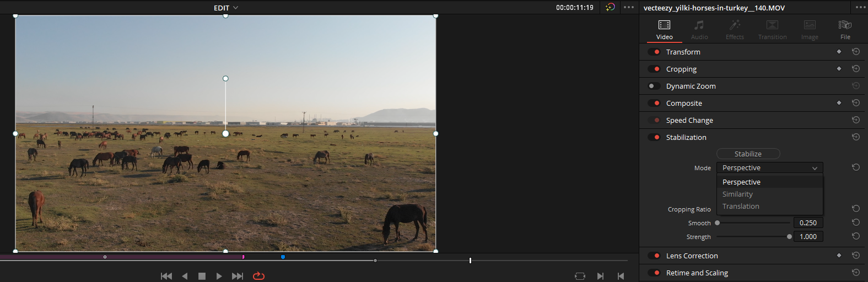
Task: Expand the Speed Change section label
Action: pyautogui.click(x=689, y=120)
